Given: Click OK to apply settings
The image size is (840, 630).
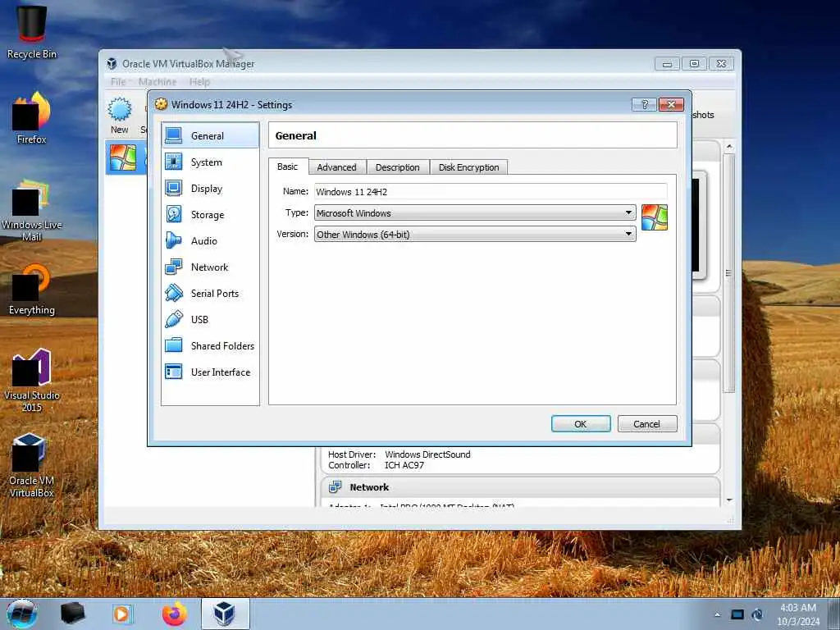Looking at the screenshot, I should [x=581, y=424].
